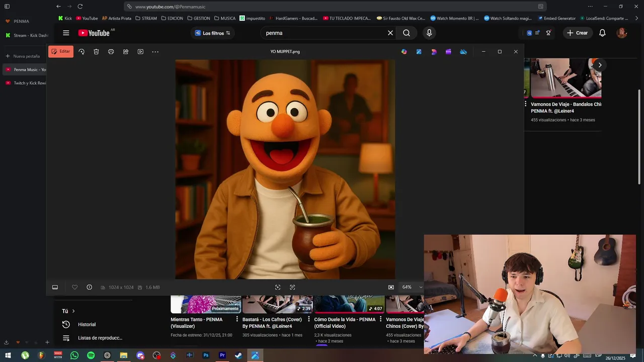Share the image from Photos toolbar
This screenshot has height=362, width=644.
click(126, 52)
